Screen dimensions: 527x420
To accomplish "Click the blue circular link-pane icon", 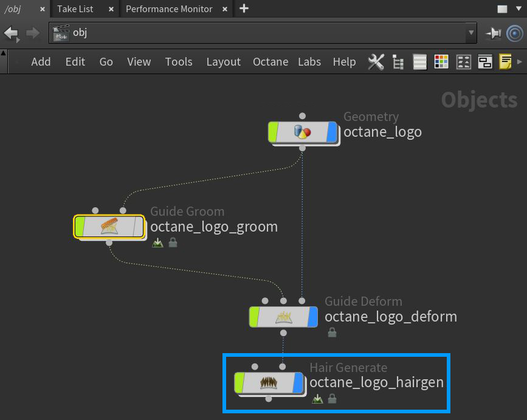I will (x=514, y=33).
